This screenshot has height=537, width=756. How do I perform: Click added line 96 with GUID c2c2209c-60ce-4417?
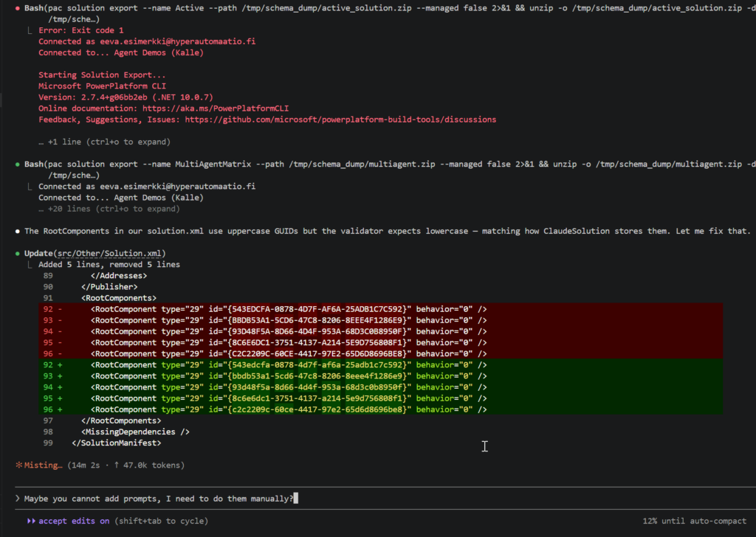pos(380,409)
